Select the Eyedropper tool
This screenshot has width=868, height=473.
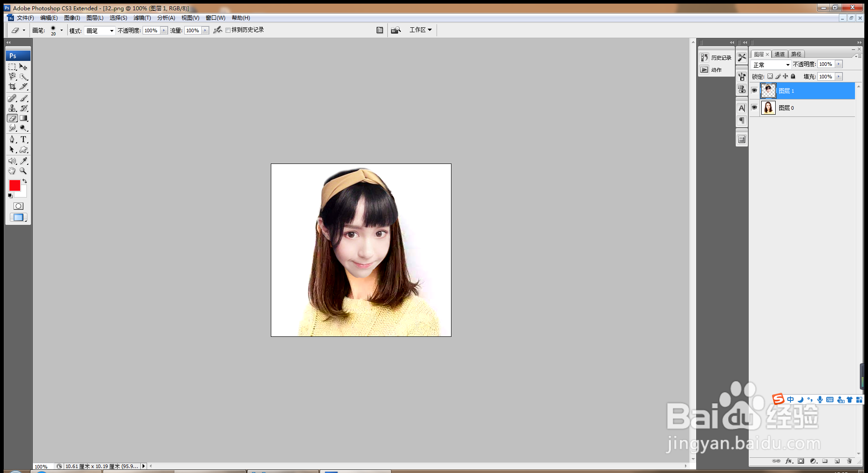click(x=24, y=161)
